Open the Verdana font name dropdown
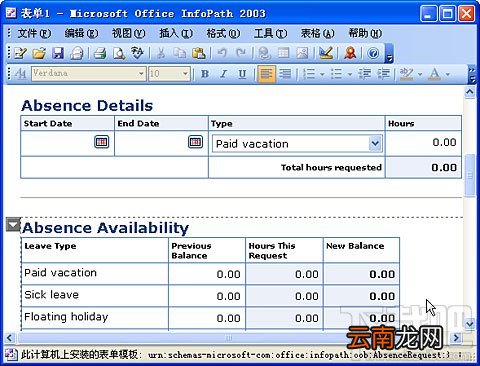Screen dimensions: 480x366 [141, 74]
